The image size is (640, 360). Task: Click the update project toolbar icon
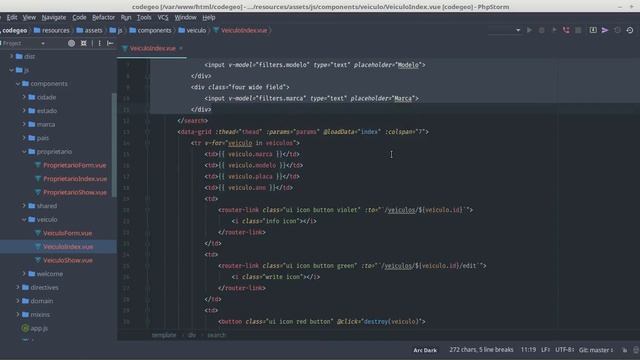593,30
